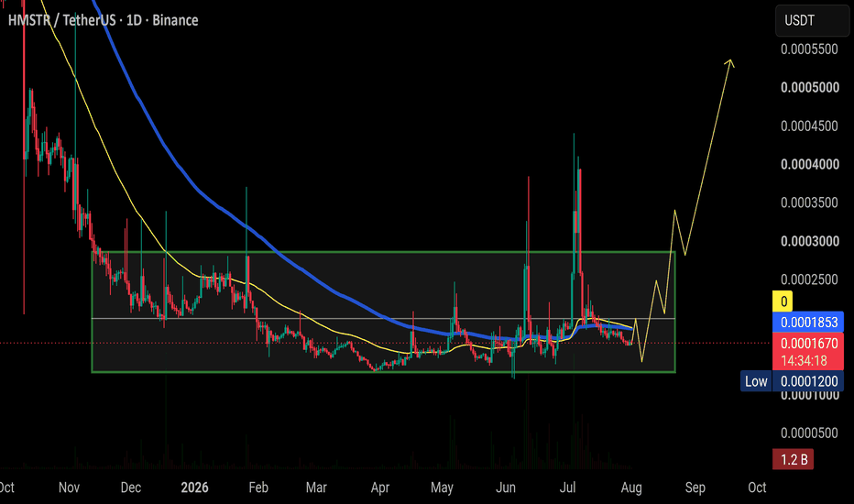Click the Mar label on time axis

pyautogui.click(x=316, y=488)
